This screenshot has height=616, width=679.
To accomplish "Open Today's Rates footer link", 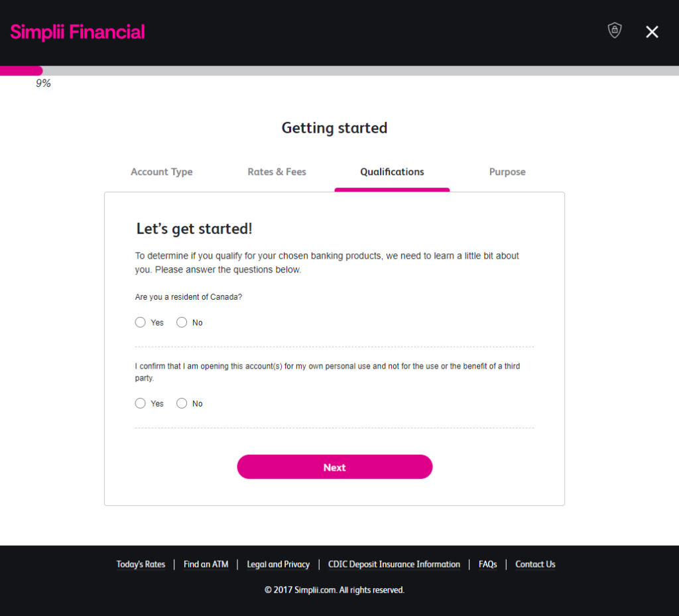I will click(141, 564).
